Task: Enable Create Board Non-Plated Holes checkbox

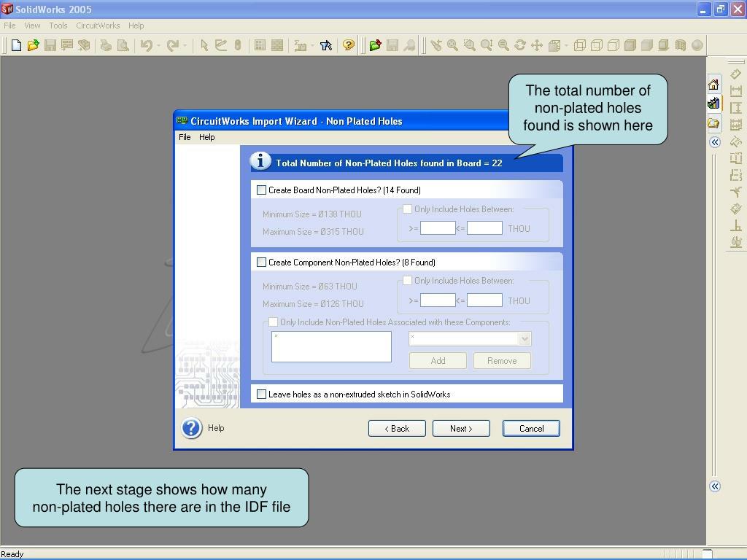Action: click(x=262, y=190)
